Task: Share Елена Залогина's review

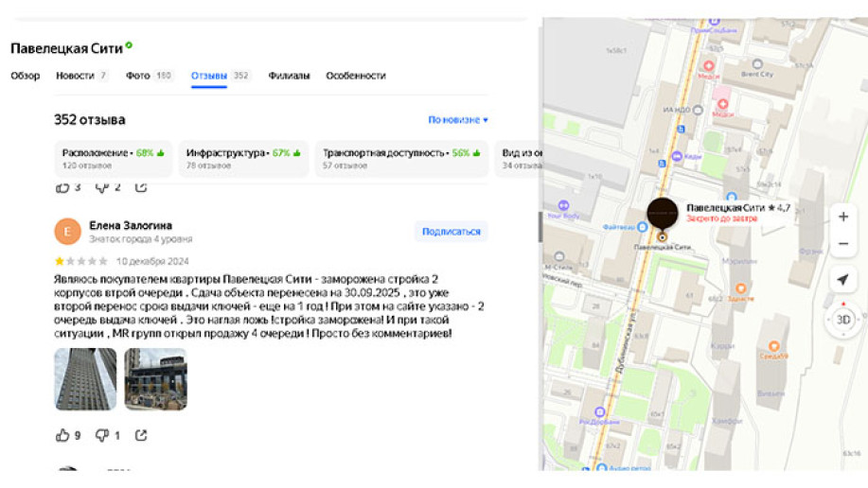Action: [141, 436]
